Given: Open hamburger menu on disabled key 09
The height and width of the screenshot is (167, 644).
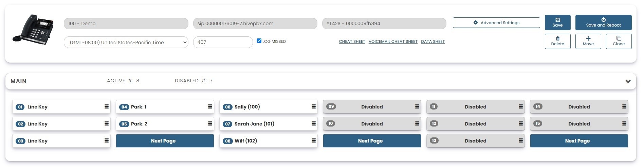Looking at the screenshot, I should (417, 106).
